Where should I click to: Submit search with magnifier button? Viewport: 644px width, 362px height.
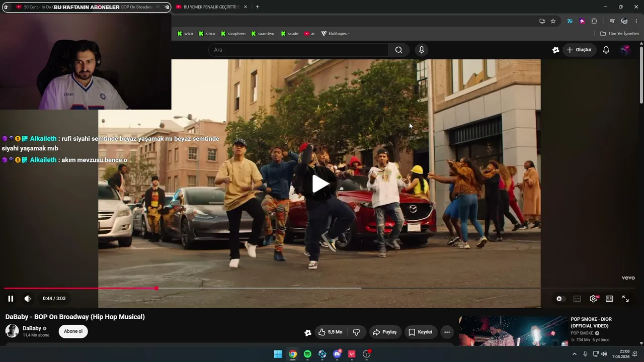(x=398, y=50)
